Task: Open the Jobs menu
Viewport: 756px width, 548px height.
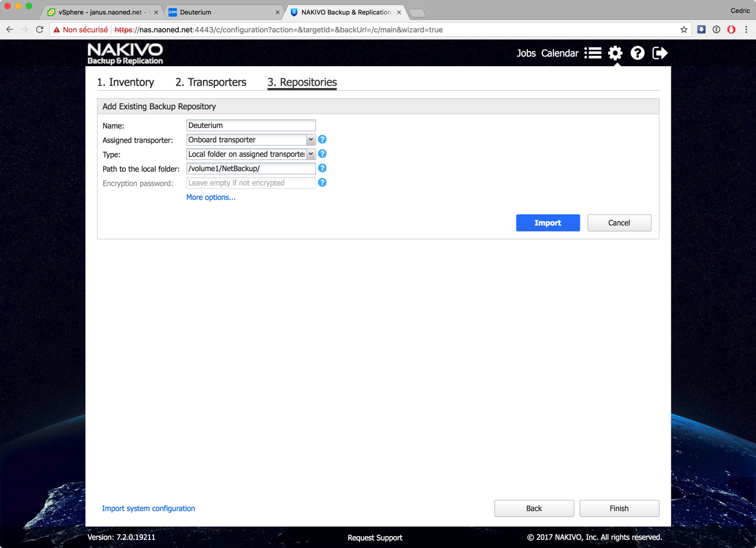Action: pos(526,53)
